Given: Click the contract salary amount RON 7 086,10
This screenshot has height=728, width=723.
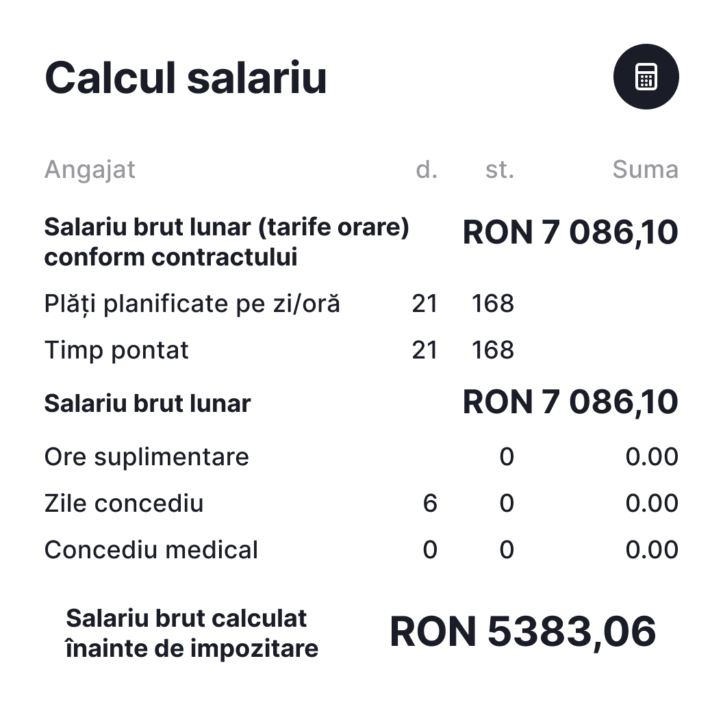Looking at the screenshot, I should pos(570,233).
